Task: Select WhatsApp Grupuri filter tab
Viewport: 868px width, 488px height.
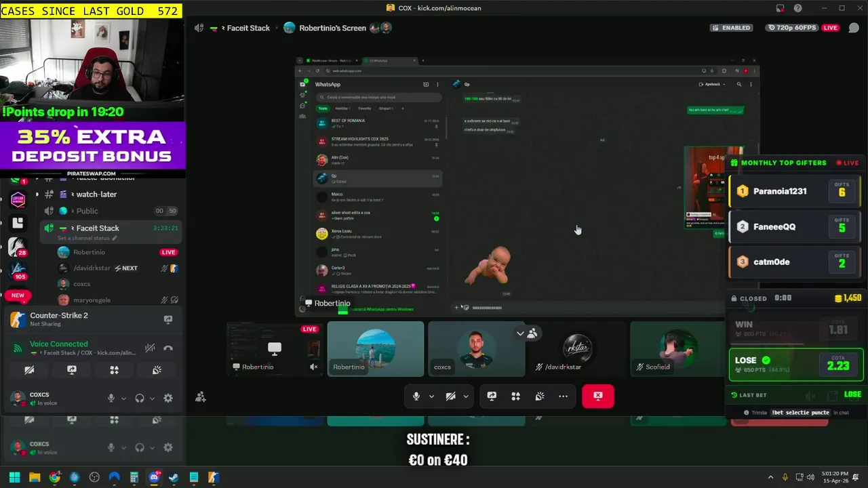Action: [x=386, y=108]
